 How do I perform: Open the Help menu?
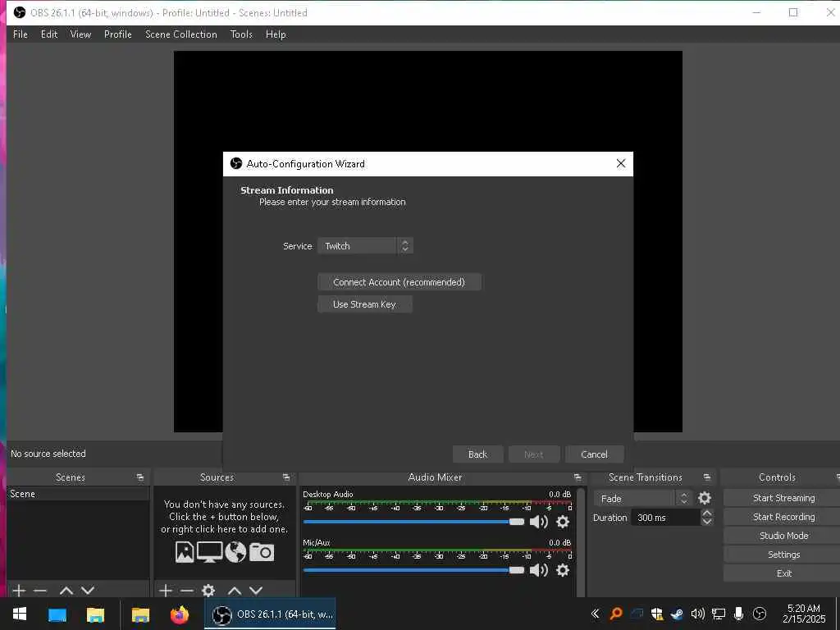[276, 34]
